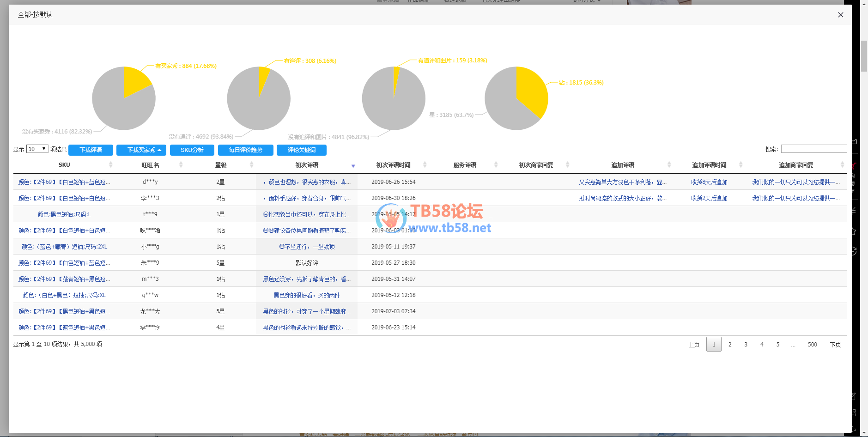Click the blue sort arrow in 初次评语 header
The width and height of the screenshot is (868, 437).
click(x=353, y=166)
